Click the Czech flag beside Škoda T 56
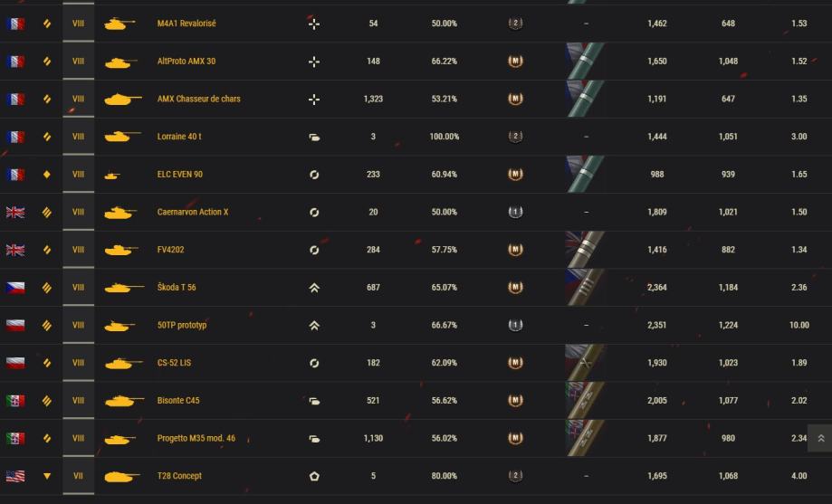832x504 pixels. click(x=15, y=288)
